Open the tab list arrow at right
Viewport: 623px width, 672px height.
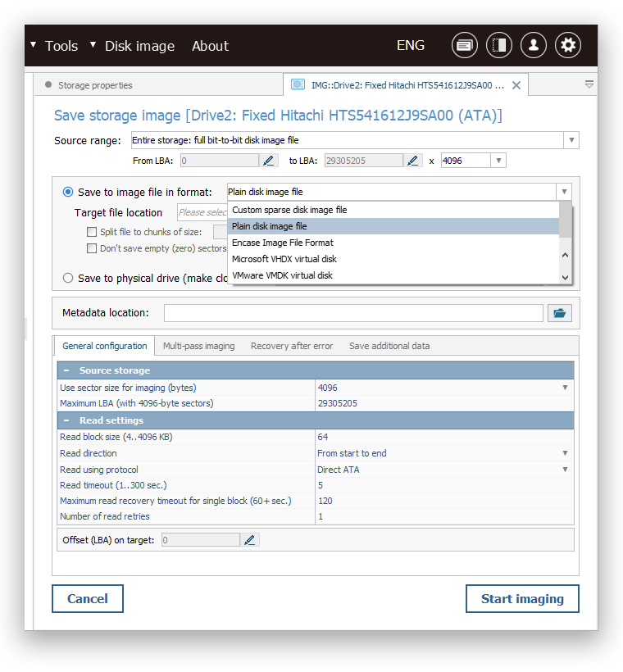click(589, 84)
